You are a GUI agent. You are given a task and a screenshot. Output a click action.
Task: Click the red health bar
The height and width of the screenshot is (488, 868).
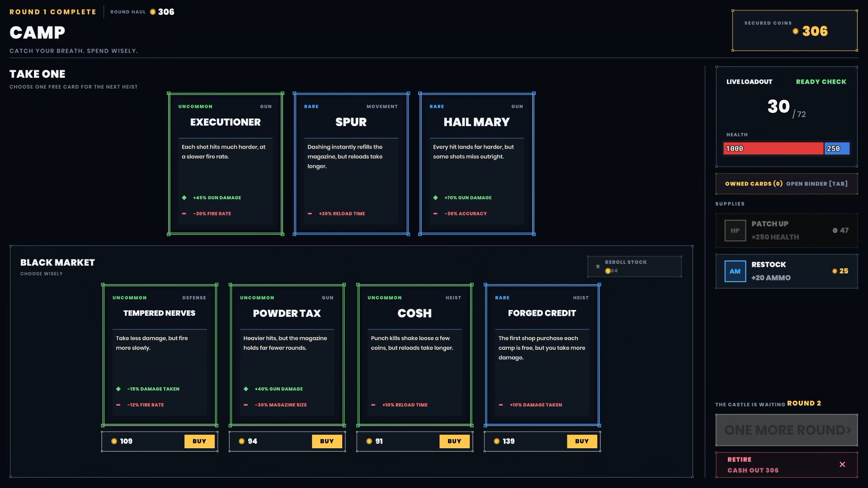tap(773, 149)
